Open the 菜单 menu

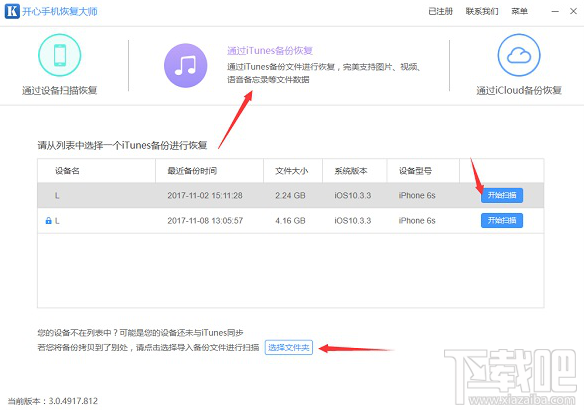pos(520,12)
